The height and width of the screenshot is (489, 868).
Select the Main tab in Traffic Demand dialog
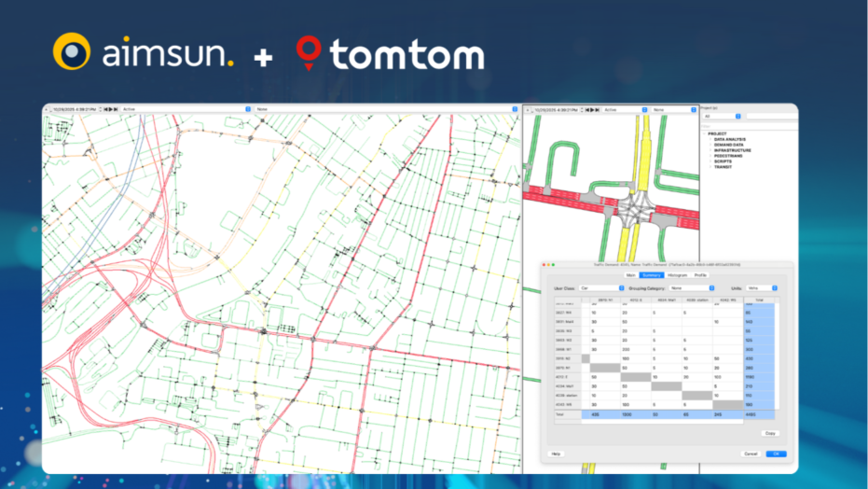click(631, 275)
